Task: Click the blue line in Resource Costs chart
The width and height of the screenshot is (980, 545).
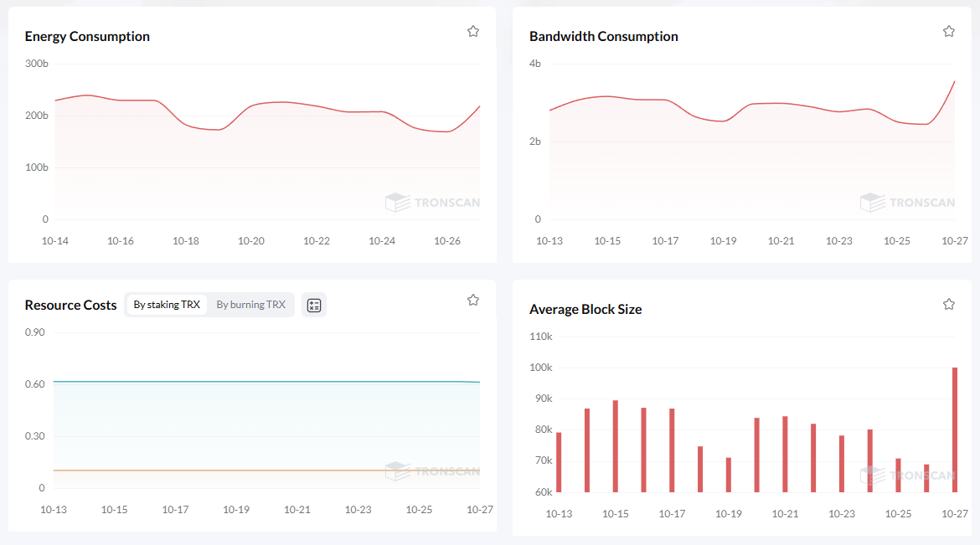Action: tap(251, 382)
